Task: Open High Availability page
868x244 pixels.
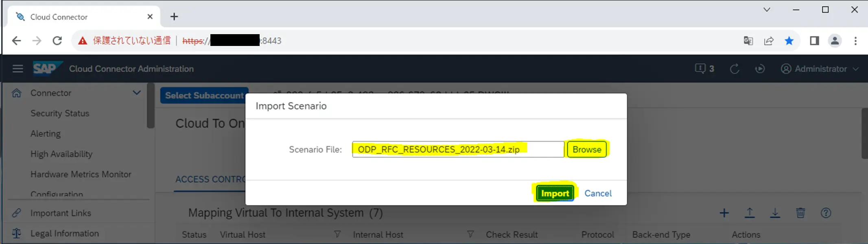Action: point(61,154)
